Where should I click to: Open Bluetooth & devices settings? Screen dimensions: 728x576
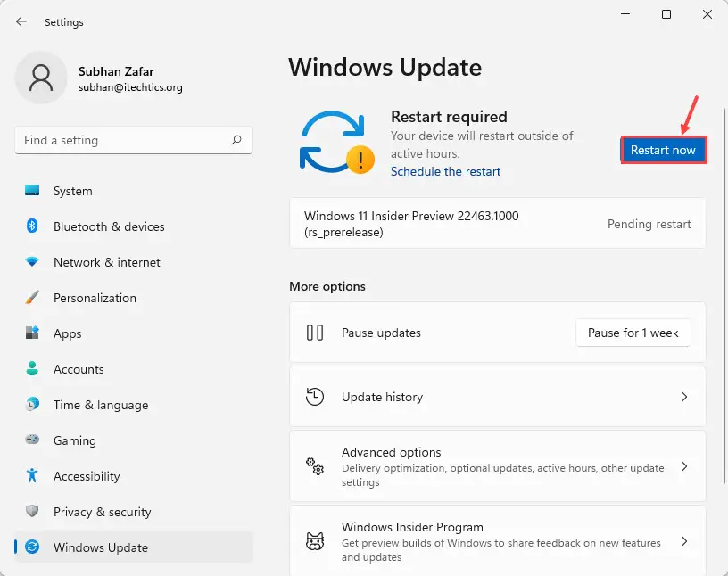coord(134,226)
